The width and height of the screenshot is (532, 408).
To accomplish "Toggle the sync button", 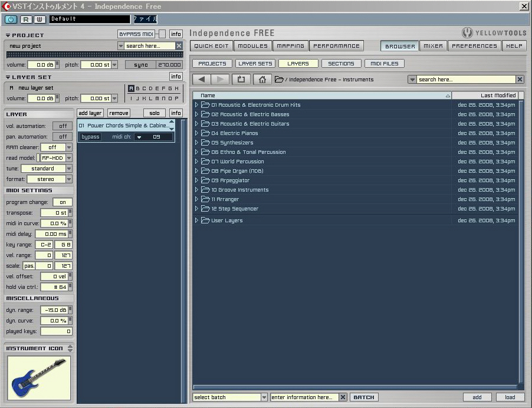I will [140, 65].
